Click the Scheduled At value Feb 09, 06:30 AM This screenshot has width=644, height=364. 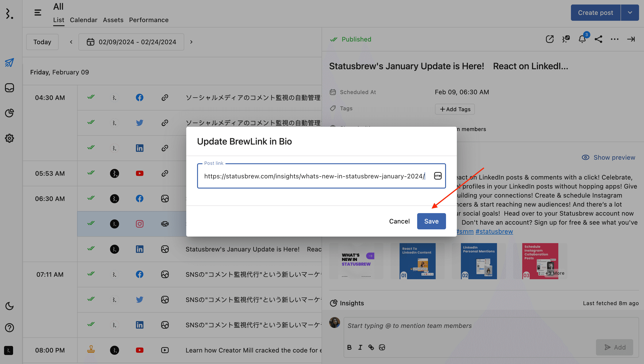click(462, 92)
